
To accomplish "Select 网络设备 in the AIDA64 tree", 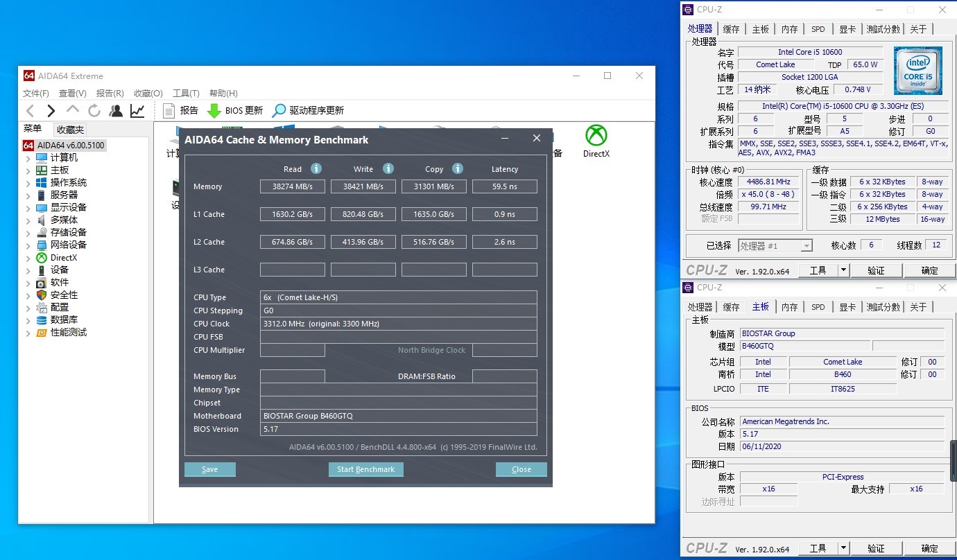I will pos(68,245).
